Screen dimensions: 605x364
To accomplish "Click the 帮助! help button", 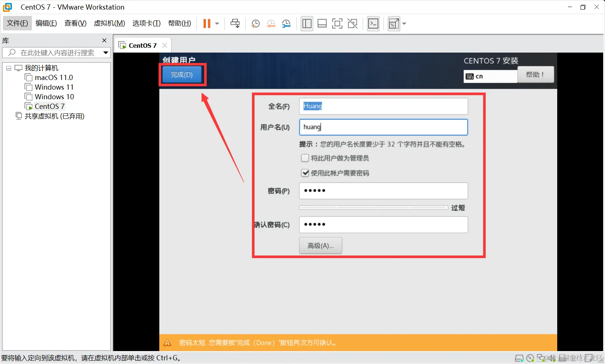I will click(535, 74).
